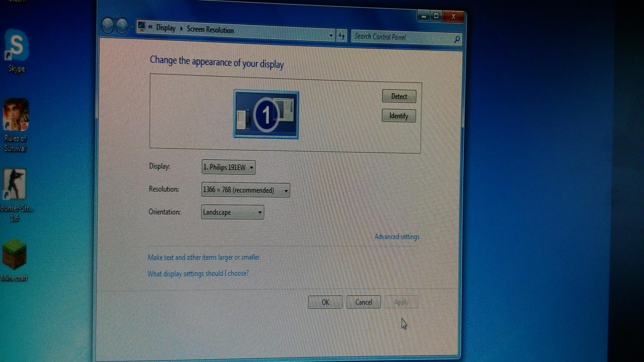Maximize the Screen Resolution window

pos(436,16)
